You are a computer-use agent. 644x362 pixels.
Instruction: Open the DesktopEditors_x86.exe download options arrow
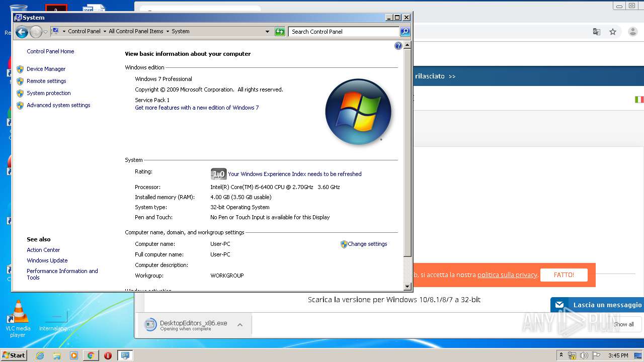240,325
